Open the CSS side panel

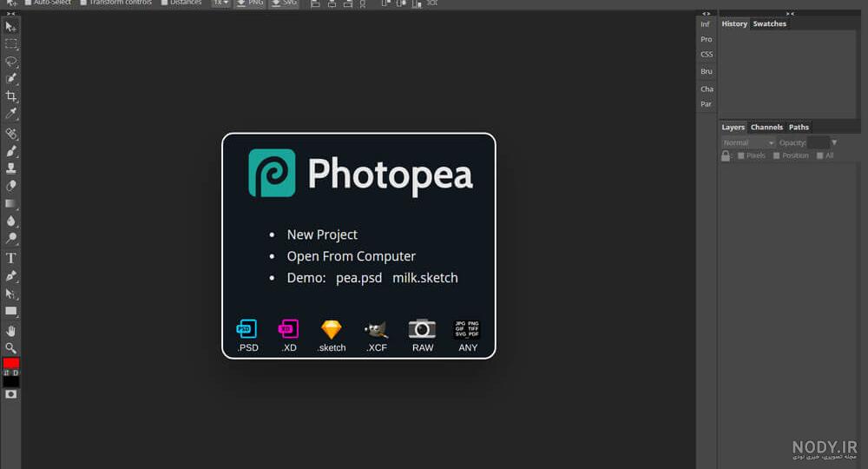pyautogui.click(x=707, y=54)
